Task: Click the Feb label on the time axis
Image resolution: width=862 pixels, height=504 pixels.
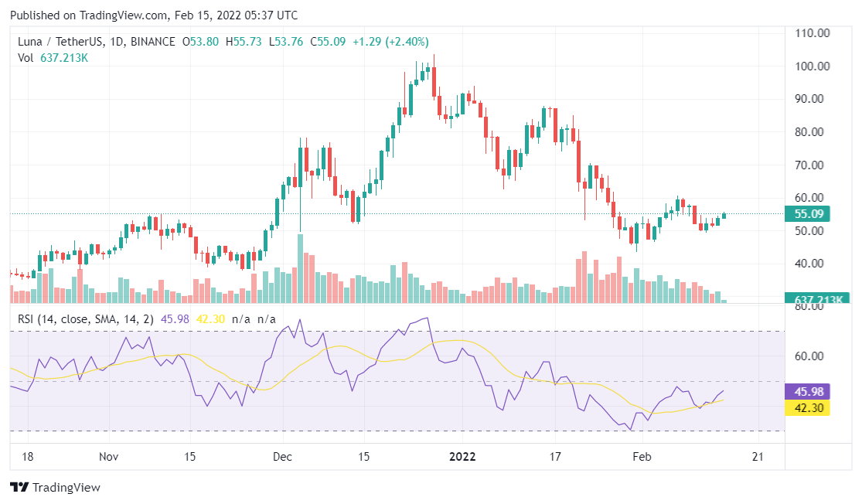Action: 641,457
